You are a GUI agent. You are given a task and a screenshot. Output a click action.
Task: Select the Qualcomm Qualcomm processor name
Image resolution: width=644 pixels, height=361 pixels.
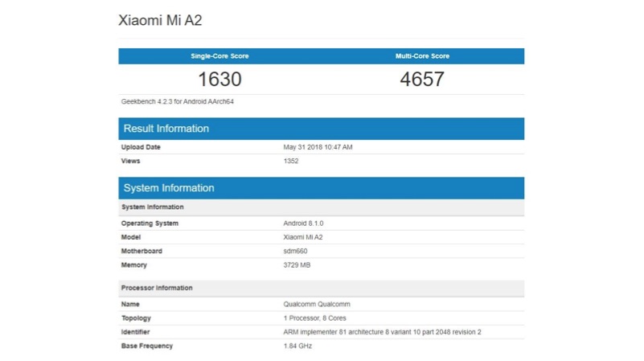point(317,305)
